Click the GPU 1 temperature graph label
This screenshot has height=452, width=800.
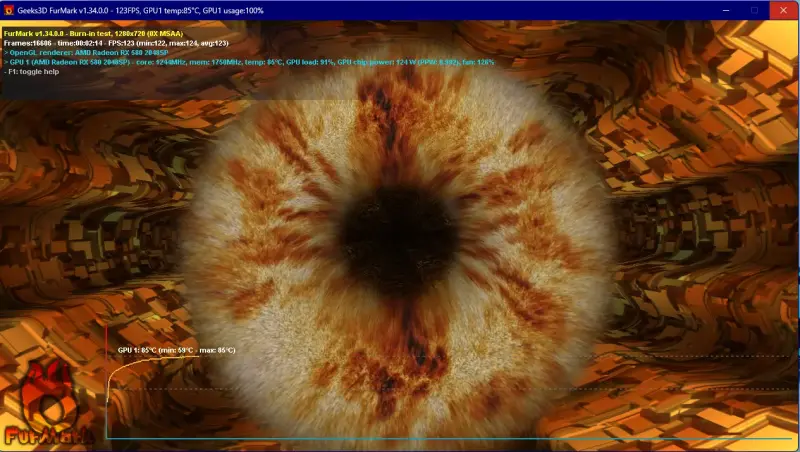click(x=176, y=350)
